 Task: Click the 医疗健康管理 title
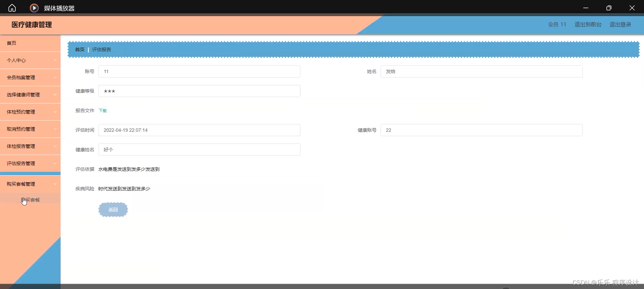(32, 25)
